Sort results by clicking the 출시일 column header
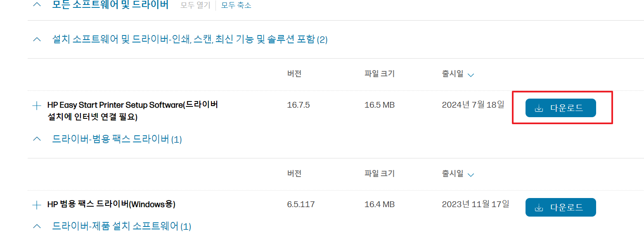This screenshot has height=243, width=644. point(452,74)
